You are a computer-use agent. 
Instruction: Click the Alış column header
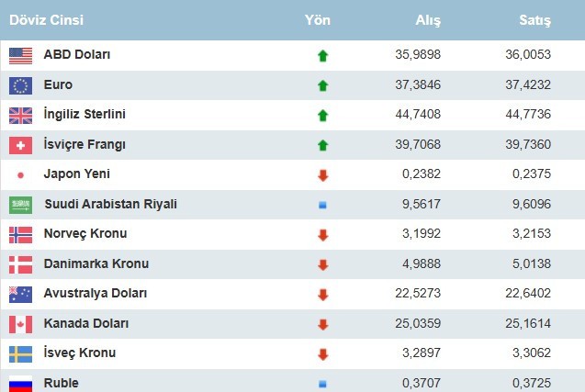point(428,20)
